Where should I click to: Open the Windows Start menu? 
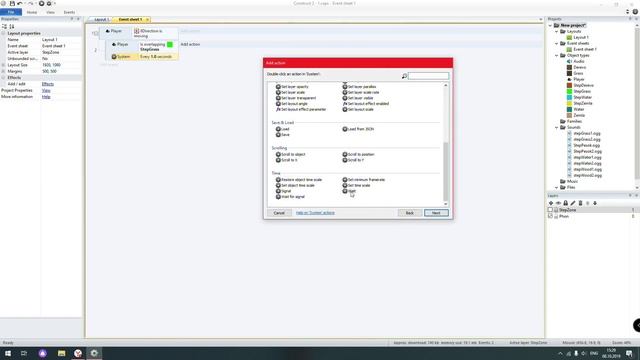(8, 353)
